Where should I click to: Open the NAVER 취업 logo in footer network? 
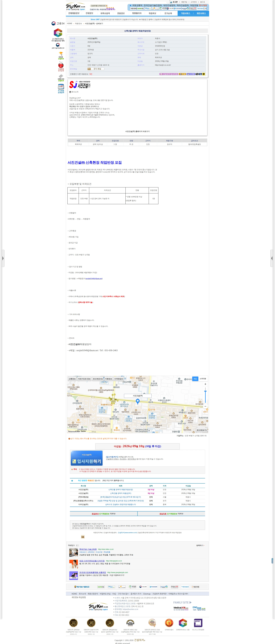click(x=101, y=587)
